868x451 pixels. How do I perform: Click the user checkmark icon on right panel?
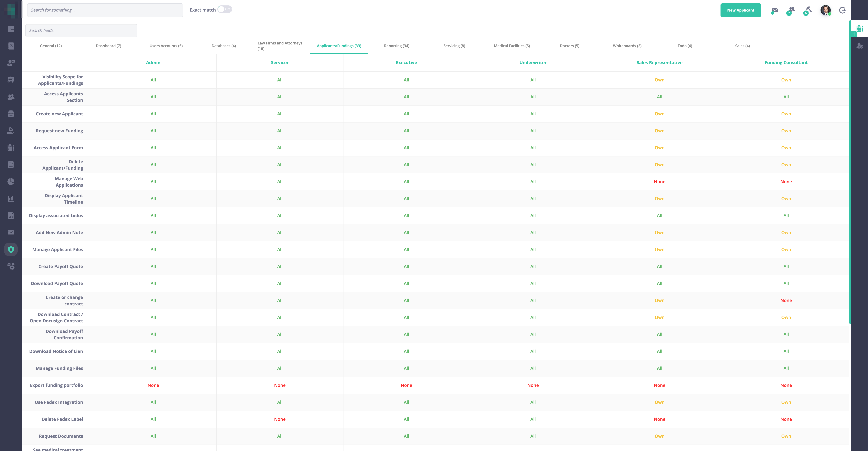coord(860,45)
